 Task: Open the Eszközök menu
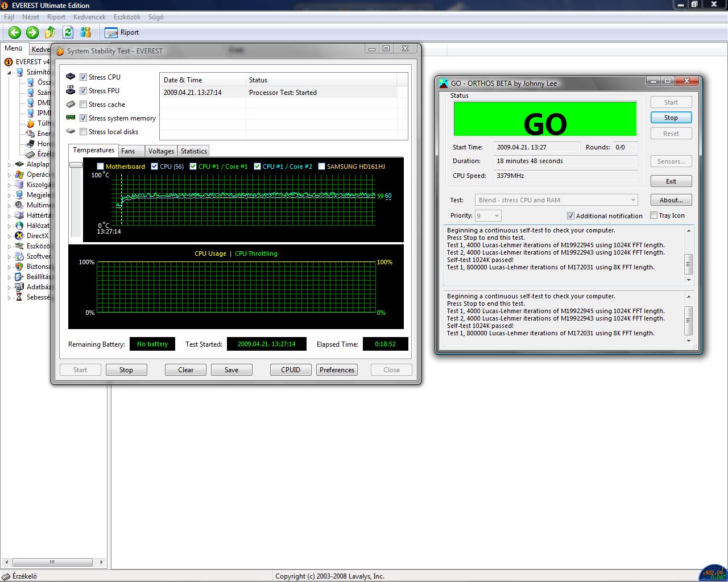pos(127,17)
